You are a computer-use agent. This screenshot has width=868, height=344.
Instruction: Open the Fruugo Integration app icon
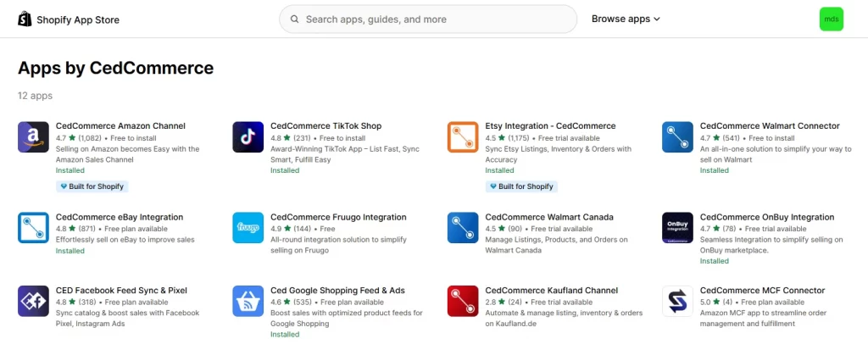tap(248, 228)
